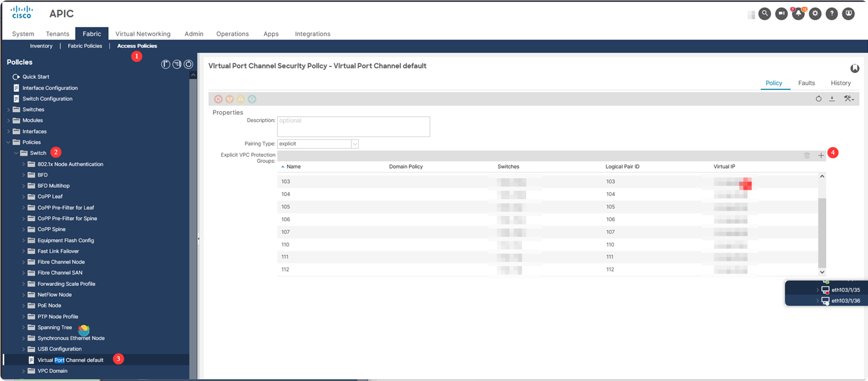Click the question mark help icon
Image resolution: width=868 pixels, height=381 pixels.
pos(832,14)
